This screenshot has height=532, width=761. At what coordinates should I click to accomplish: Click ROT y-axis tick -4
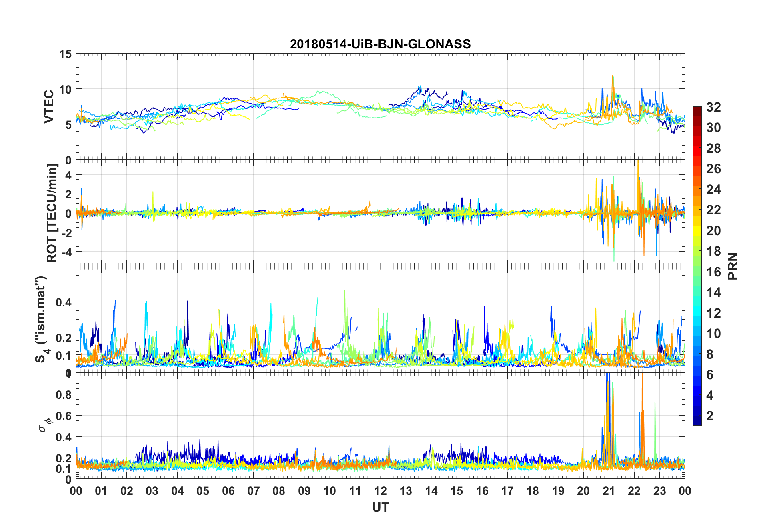click(66, 252)
